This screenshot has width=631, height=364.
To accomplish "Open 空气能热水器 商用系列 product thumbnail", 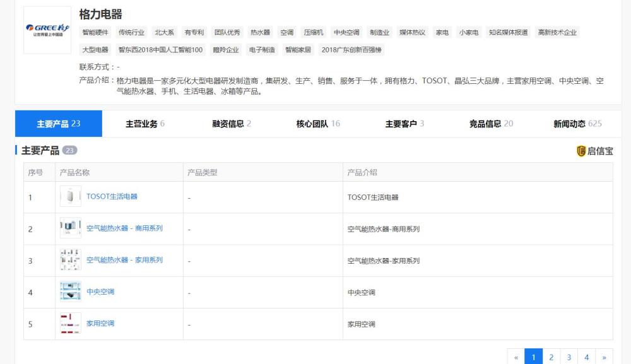I will click(71, 228).
